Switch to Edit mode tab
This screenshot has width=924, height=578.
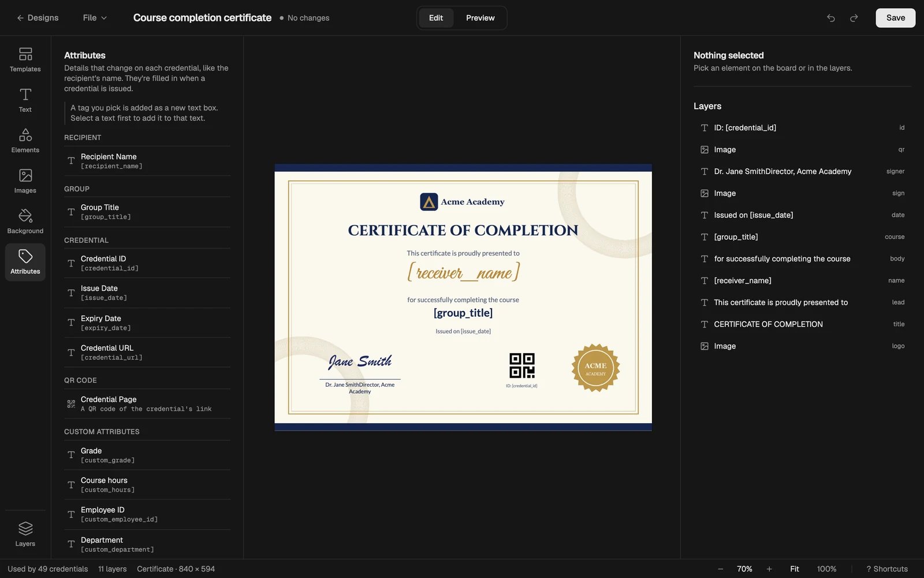tap(436, 18)
